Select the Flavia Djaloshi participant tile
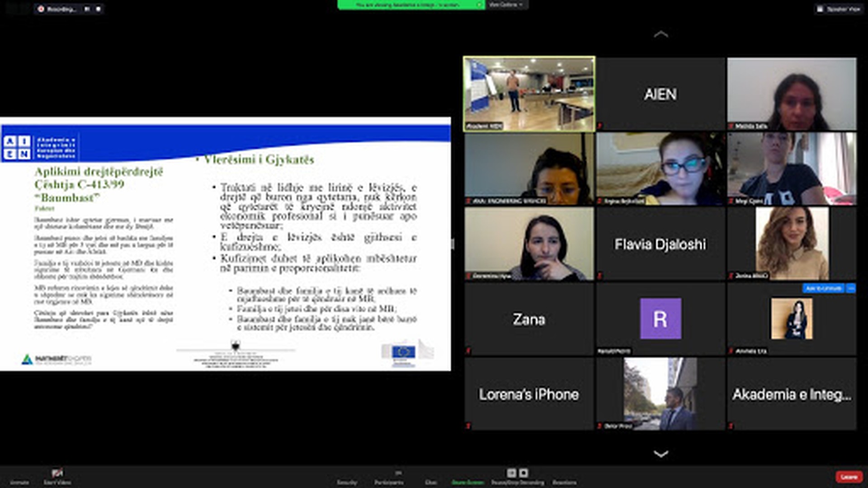This screenshot has height=488, width=868. point(660,244)
